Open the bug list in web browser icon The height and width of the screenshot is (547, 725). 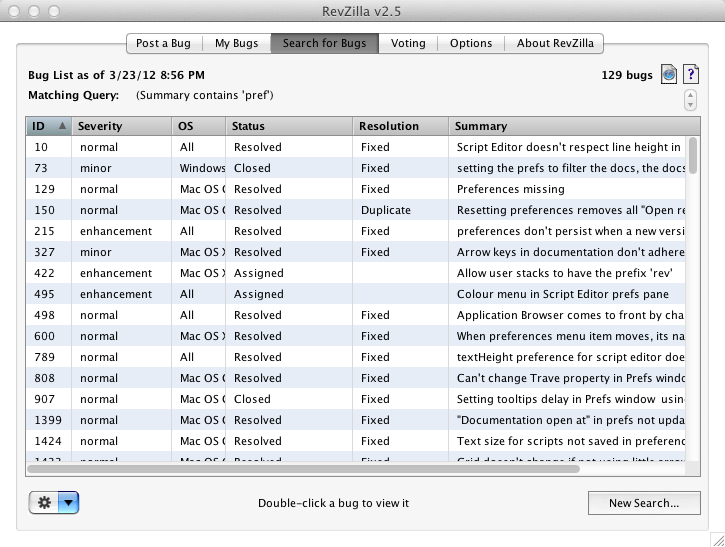669,74
